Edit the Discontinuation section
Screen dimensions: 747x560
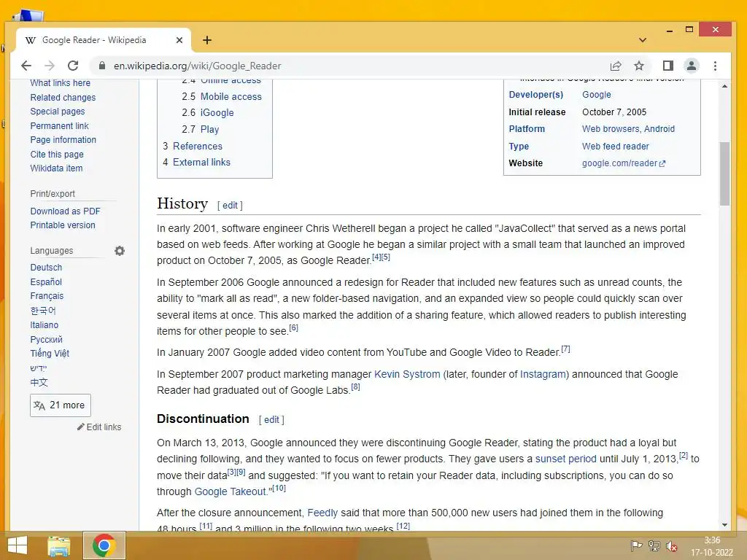click(271, 419)
